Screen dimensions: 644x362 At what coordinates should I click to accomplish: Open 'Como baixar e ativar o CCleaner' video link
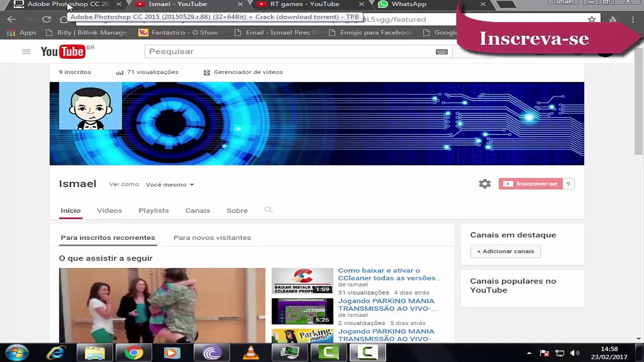tap(390, 274)
